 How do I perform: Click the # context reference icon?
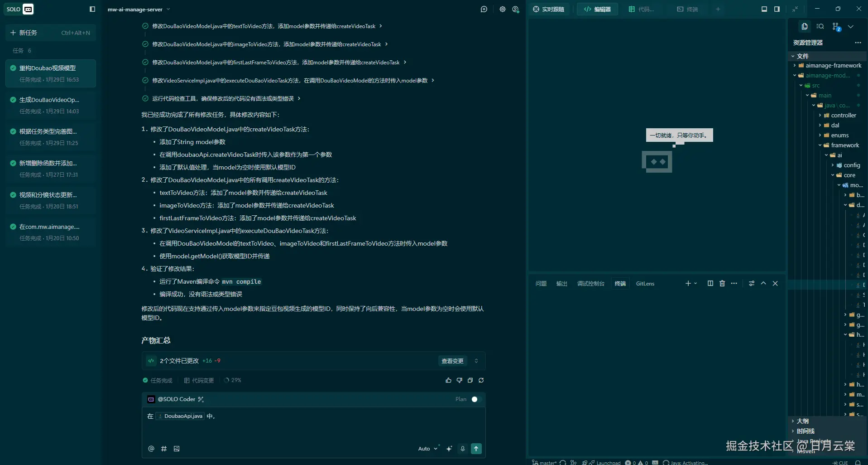(x=164, y=449)
